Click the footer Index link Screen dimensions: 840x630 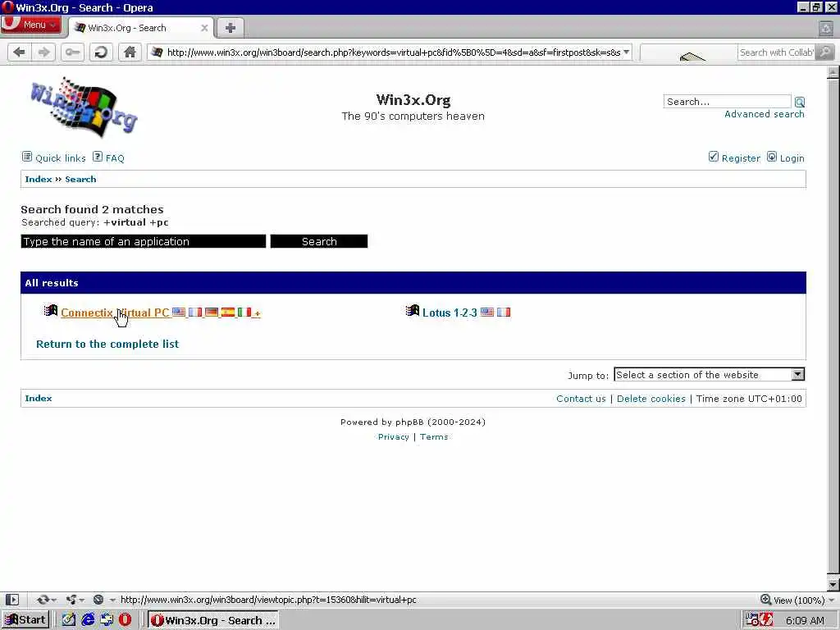pyautogui.click(x=38, y=398)
